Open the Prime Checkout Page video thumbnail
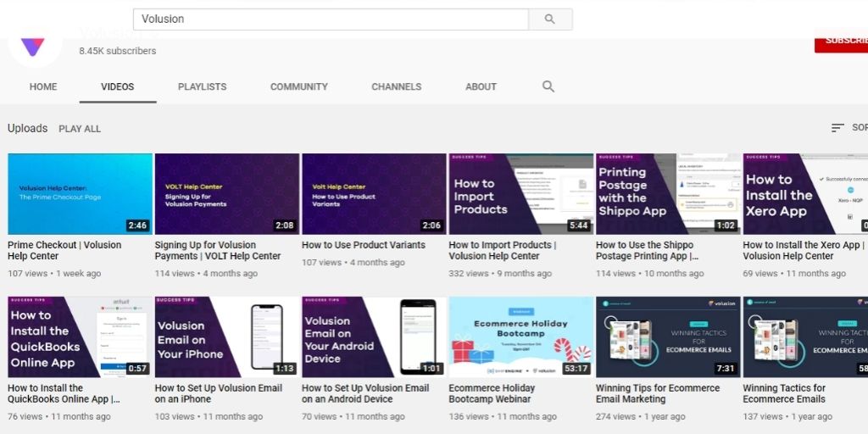 [x=80, y=194]
